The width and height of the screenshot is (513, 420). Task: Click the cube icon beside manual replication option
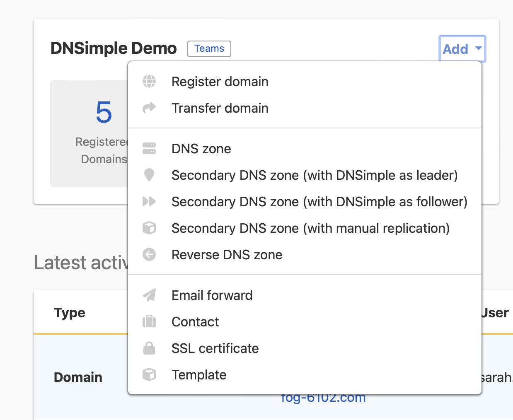(149, 228)
